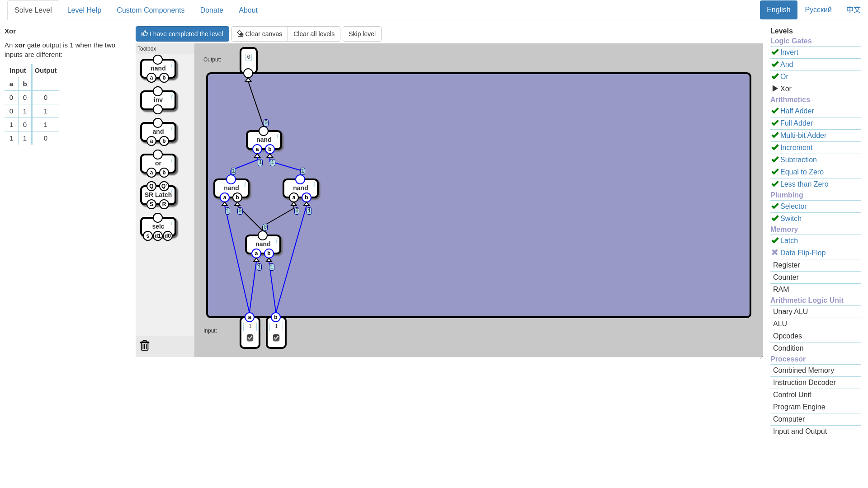Click the topmost nand gate on canvas
The image size is (868, 488).
point(264,140)
